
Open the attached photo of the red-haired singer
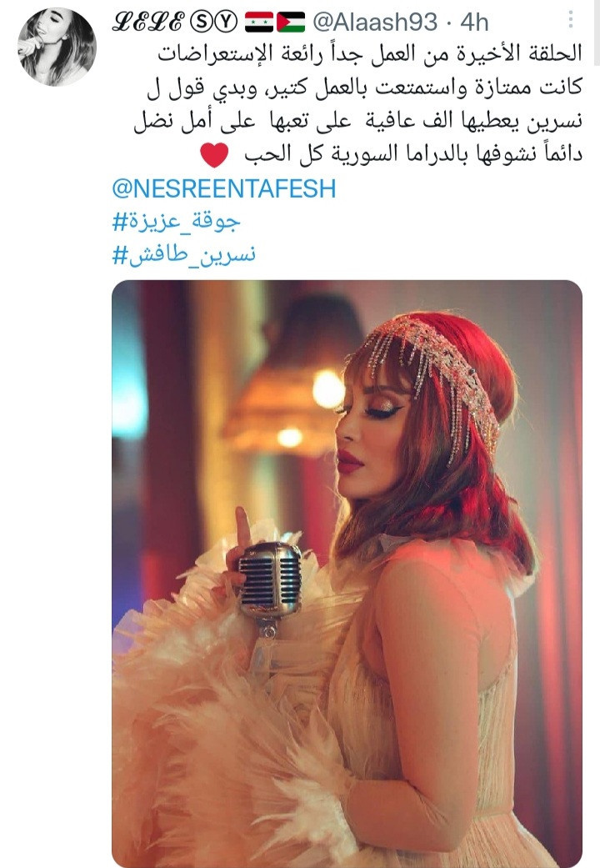pos(347,574)
